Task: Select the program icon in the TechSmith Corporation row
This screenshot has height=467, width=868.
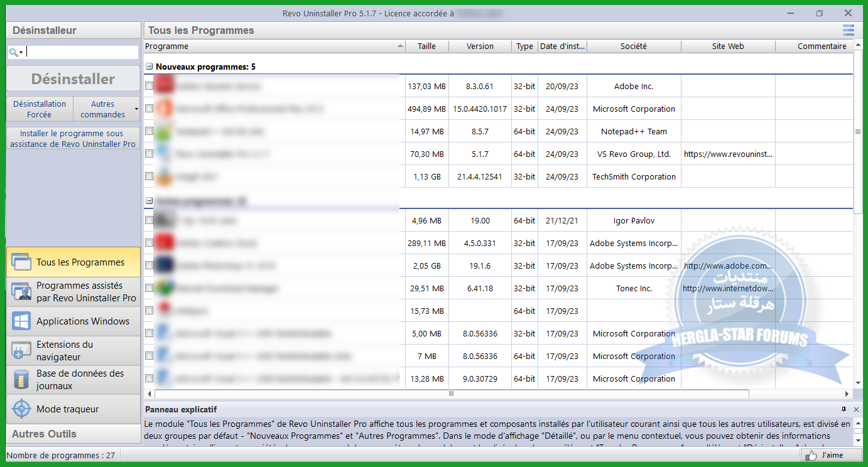Action: pyautogui.click(x=163, y=176)
